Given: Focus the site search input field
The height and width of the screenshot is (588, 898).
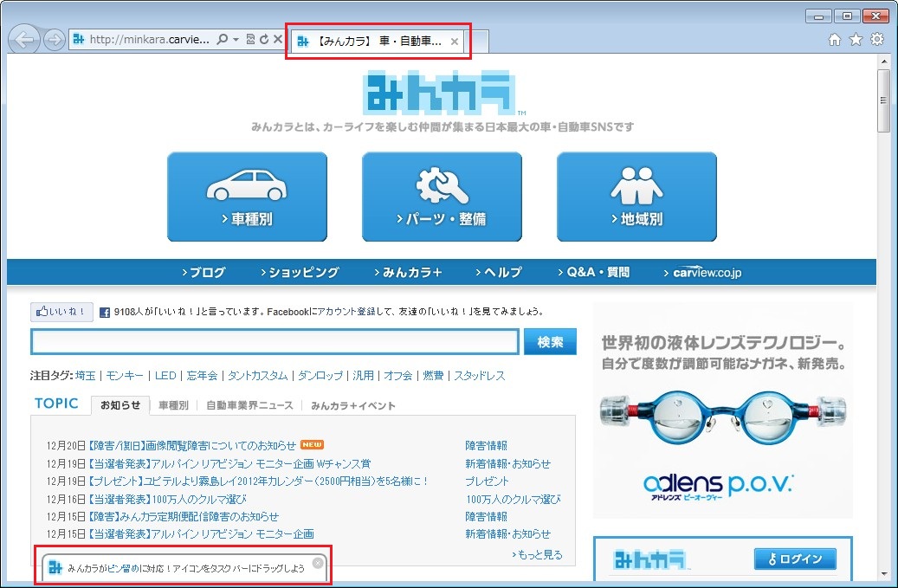Looking at the screenshot, I should (x=275, y=342).
